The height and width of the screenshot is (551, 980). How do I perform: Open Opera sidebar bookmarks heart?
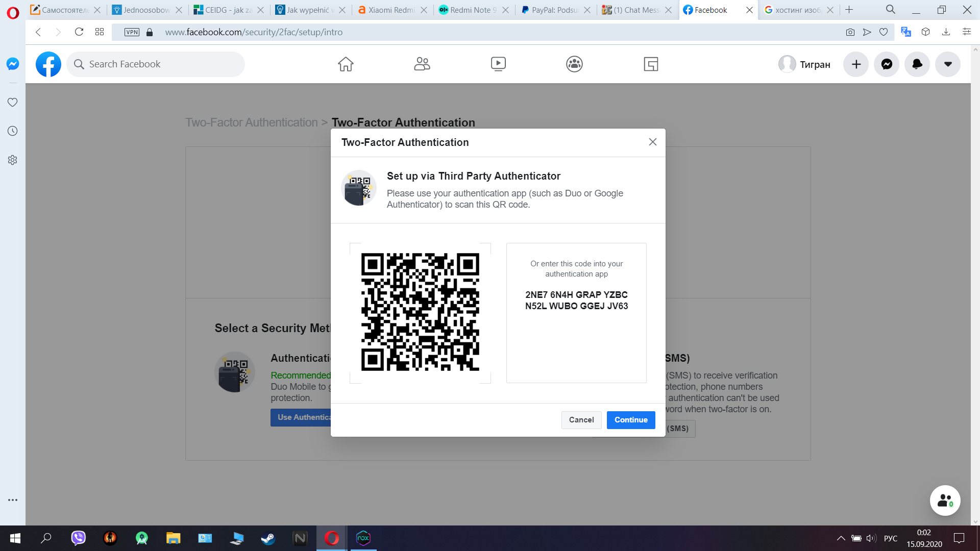point(13,102)
